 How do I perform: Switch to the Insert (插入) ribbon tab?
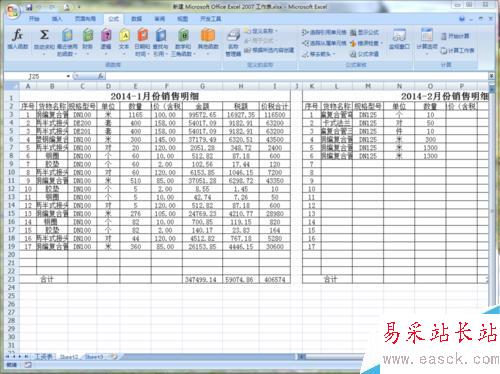pyautogui.click(x=57, y=19)
